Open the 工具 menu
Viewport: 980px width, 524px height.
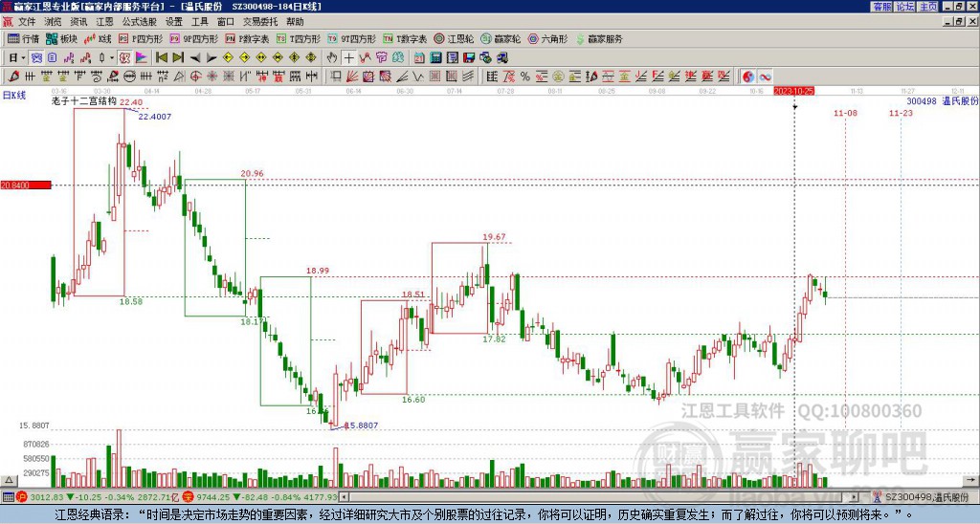click(200, 22)
